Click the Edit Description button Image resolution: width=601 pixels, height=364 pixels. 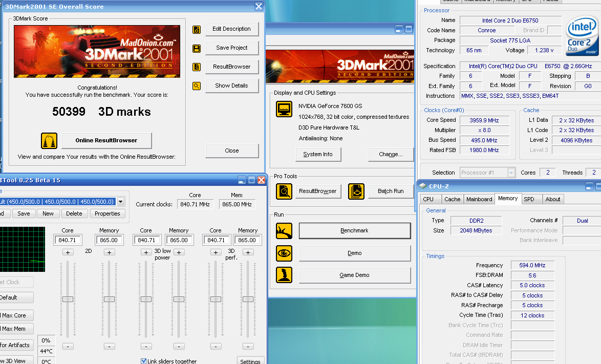pyautogui.click(x=232, y=29)
